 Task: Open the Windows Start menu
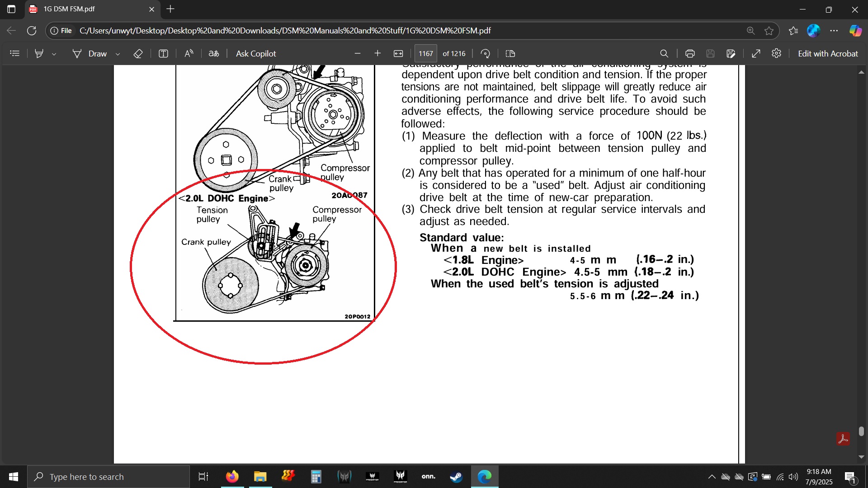pyautogui.click(x=14, y=477)
